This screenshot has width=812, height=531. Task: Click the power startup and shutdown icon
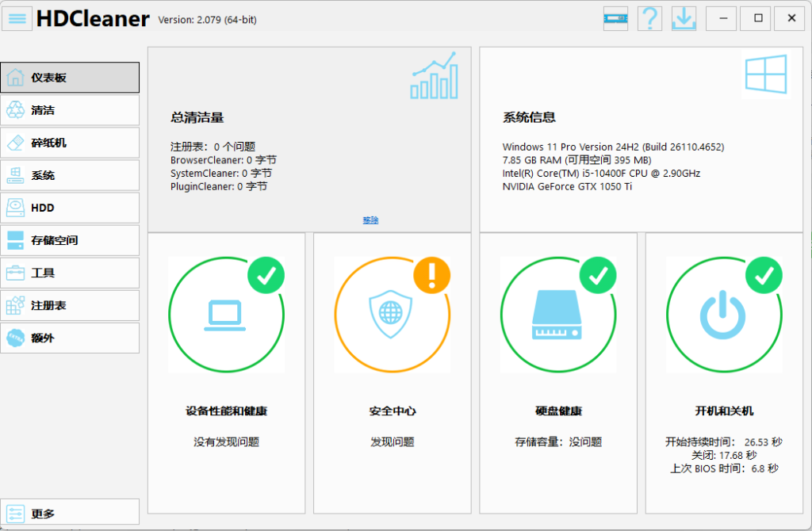pyautogui.click(x=723, y=315)
